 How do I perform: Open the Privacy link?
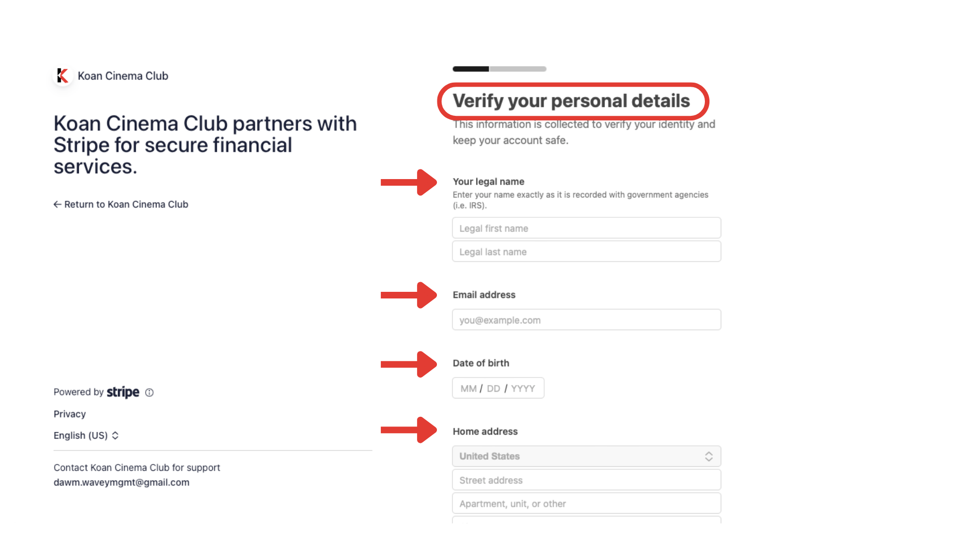click(x=69, y=414)
